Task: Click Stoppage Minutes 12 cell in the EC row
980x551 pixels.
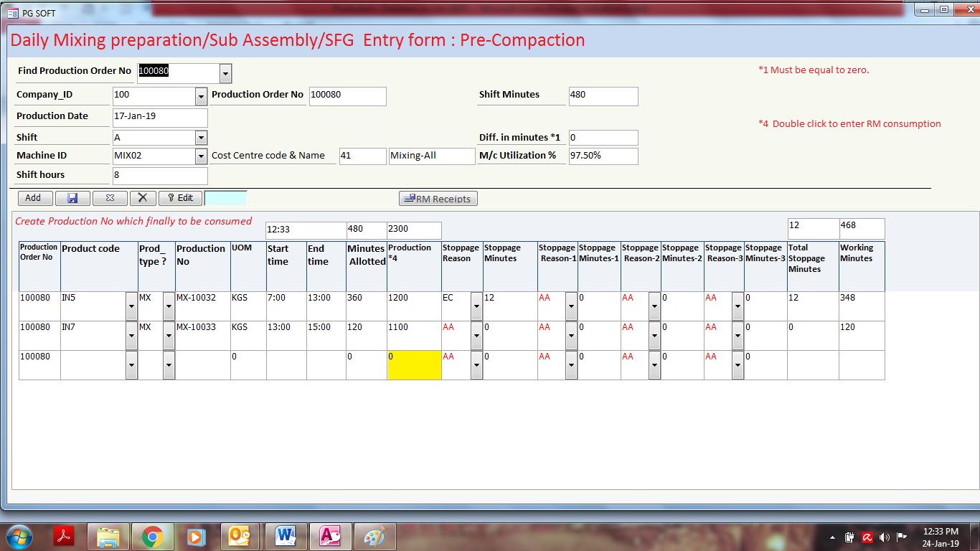Action: [510, 306]
